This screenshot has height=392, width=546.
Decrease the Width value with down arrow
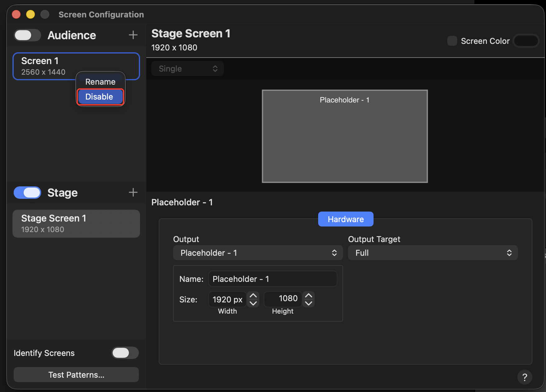pos(253,303)
